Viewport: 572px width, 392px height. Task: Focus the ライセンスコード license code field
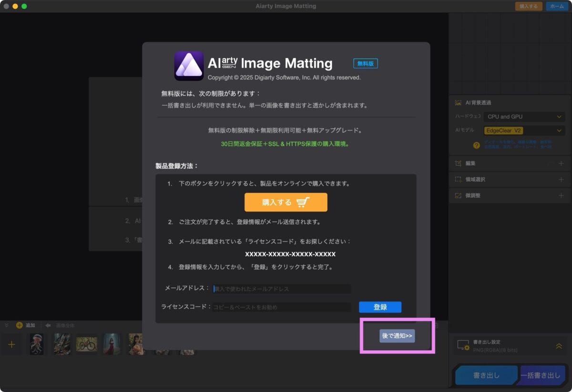[281, 307]
